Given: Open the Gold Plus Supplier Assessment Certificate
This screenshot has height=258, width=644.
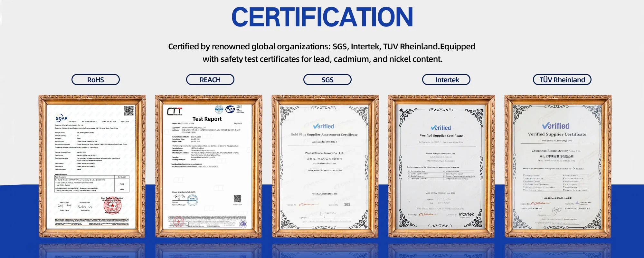Looking at the screenshot, I should 325,166.
